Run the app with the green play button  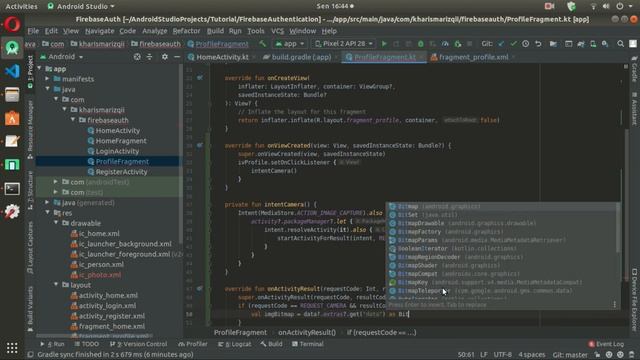(384, 44)
